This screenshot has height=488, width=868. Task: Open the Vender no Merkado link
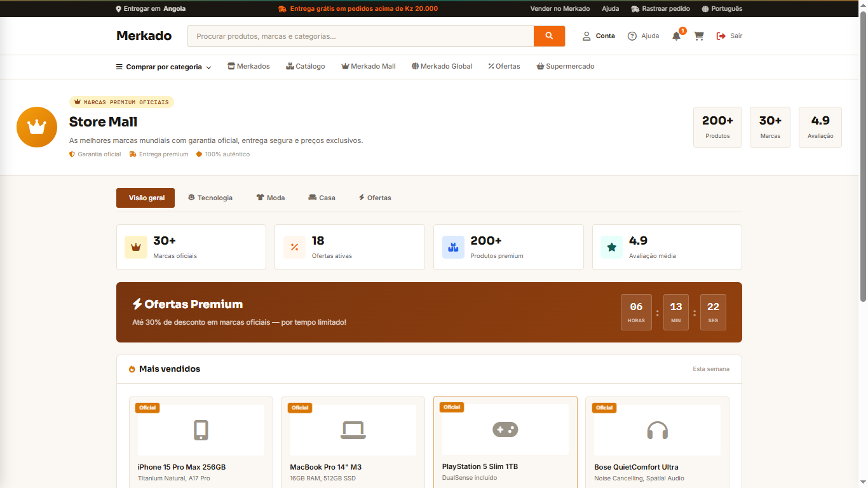[560, 9]
